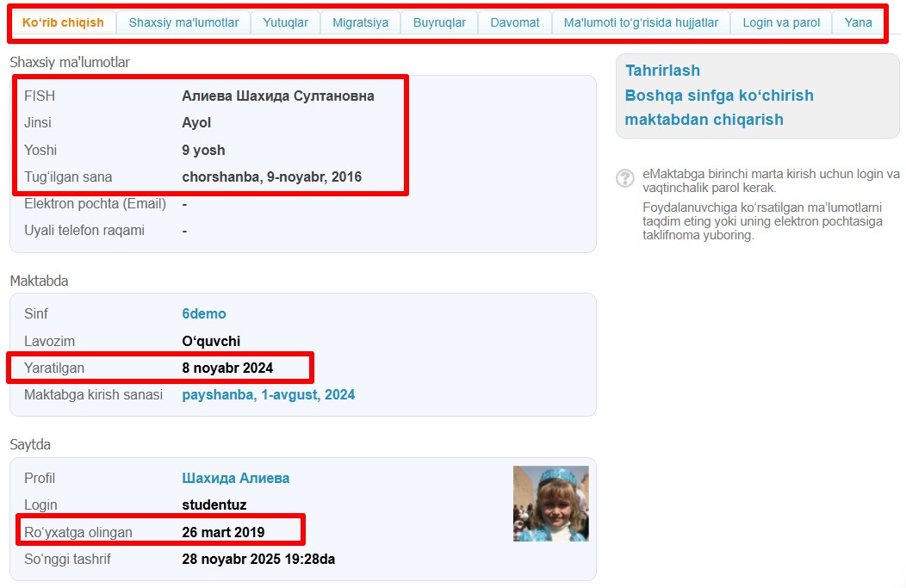Select the Migratsiya tab
Image resolution: width=906 pixels, height=588 pixels.
pyautogui.click(x=360, y=23)
